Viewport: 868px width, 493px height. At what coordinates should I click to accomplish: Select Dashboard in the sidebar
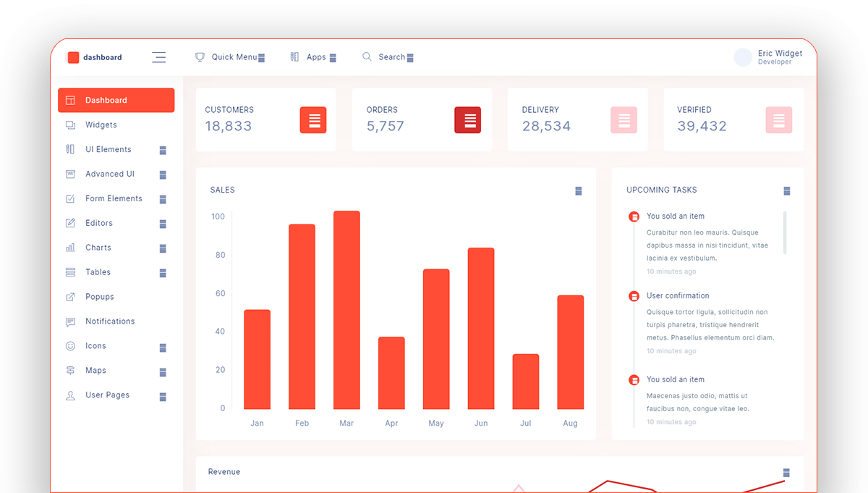pyautogui.click(x=116, y=101)
